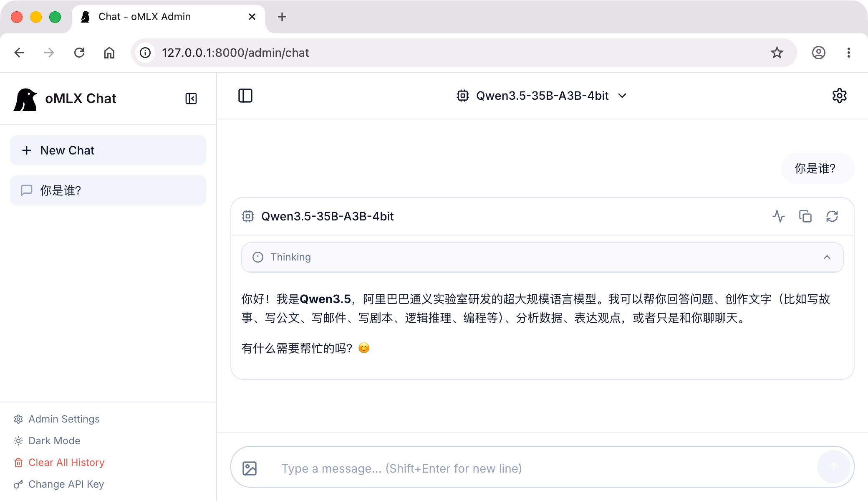Screen dimensions: 868x501
Task: Show response stats activity icon
Action: [x=778, y=216]
